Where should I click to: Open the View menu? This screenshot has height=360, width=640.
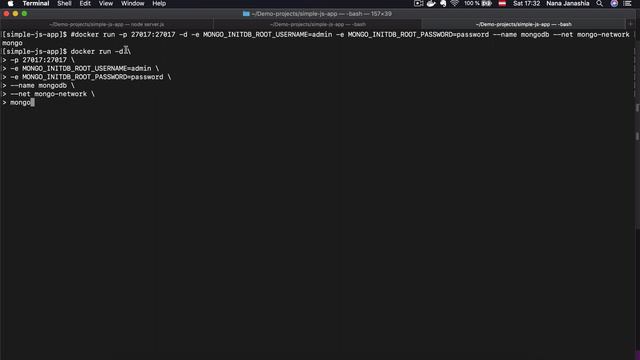point(106,4)
